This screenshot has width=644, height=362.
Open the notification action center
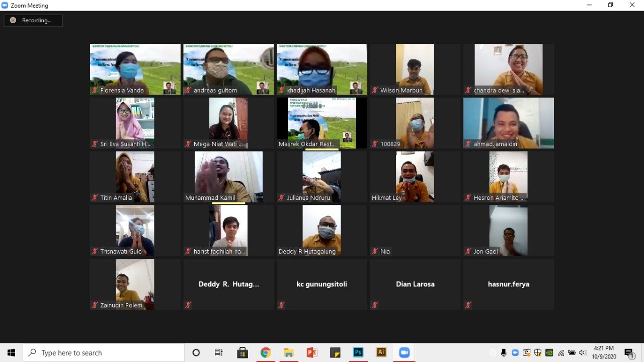[629, 352]
